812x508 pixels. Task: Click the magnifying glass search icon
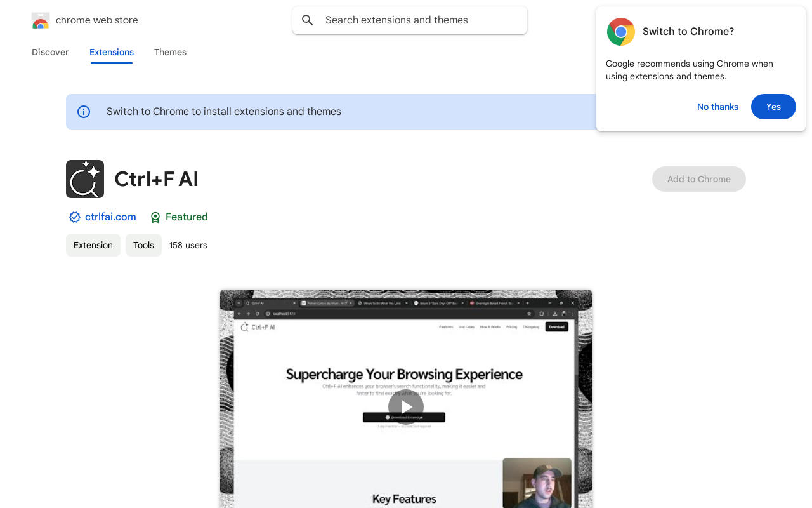(x=308, y=20)
